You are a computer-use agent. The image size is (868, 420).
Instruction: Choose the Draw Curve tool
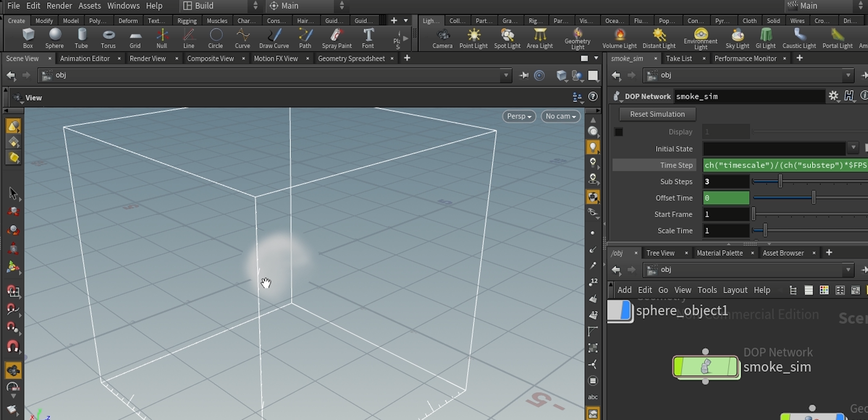(274, 38)
